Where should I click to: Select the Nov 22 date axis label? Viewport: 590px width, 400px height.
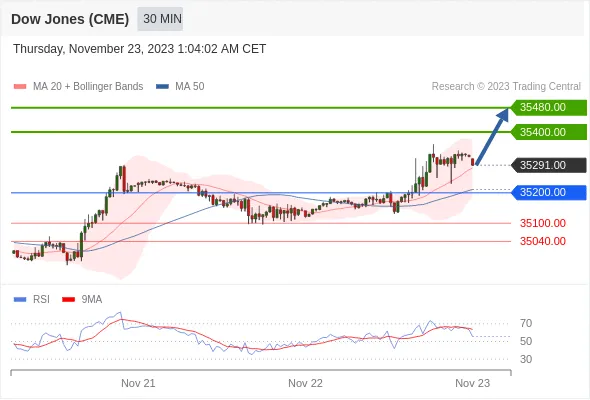click(x=305, y=383)
